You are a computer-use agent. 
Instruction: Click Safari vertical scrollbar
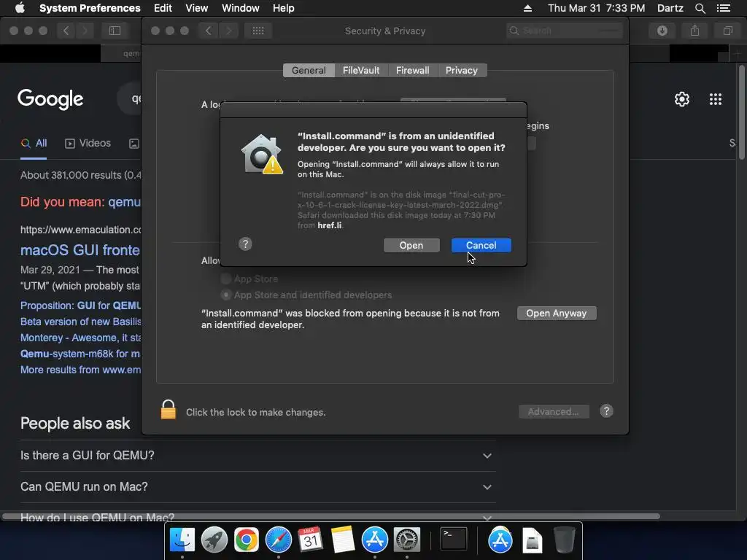[x=741, y=113]
